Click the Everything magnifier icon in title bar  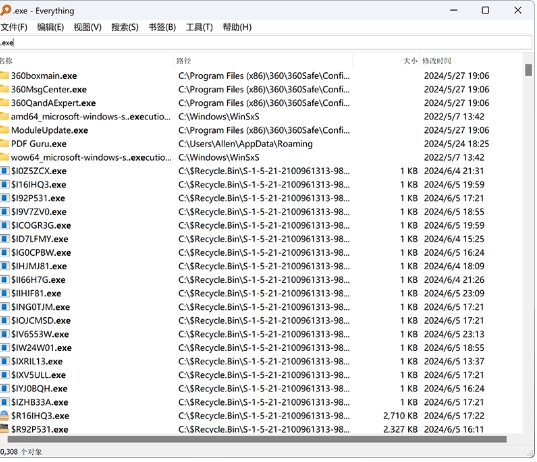click(x=5, y=10)
